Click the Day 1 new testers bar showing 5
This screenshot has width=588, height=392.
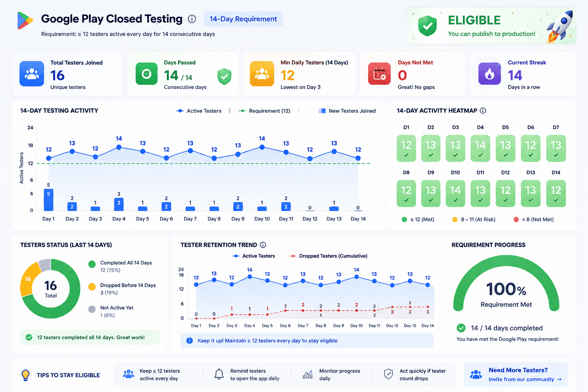tap(49, 199)
